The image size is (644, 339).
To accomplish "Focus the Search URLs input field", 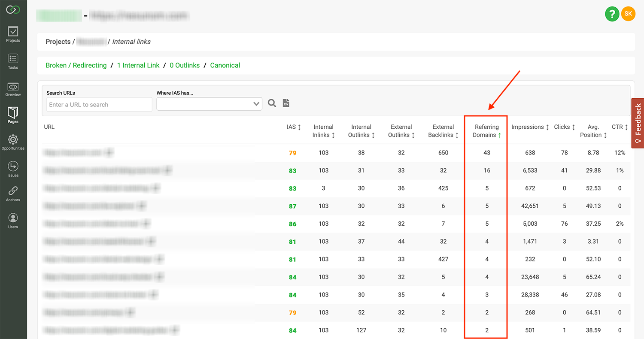I will click(99, 104).
